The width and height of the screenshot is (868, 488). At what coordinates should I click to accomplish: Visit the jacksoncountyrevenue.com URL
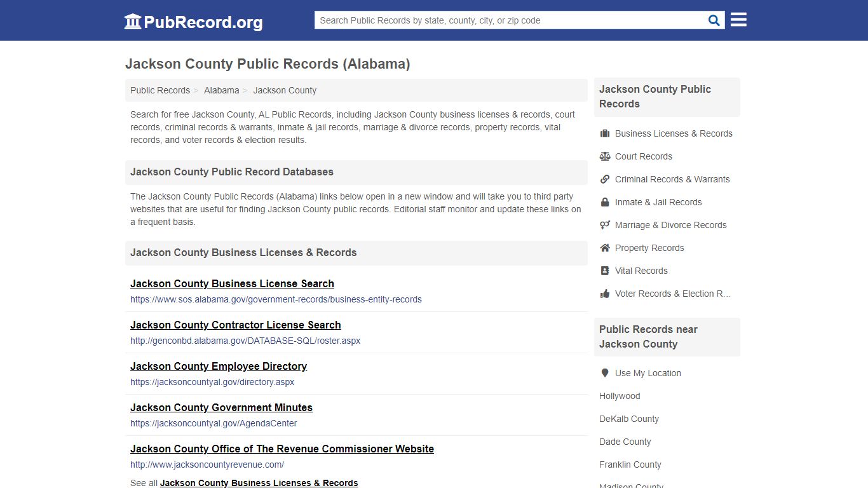207,464
